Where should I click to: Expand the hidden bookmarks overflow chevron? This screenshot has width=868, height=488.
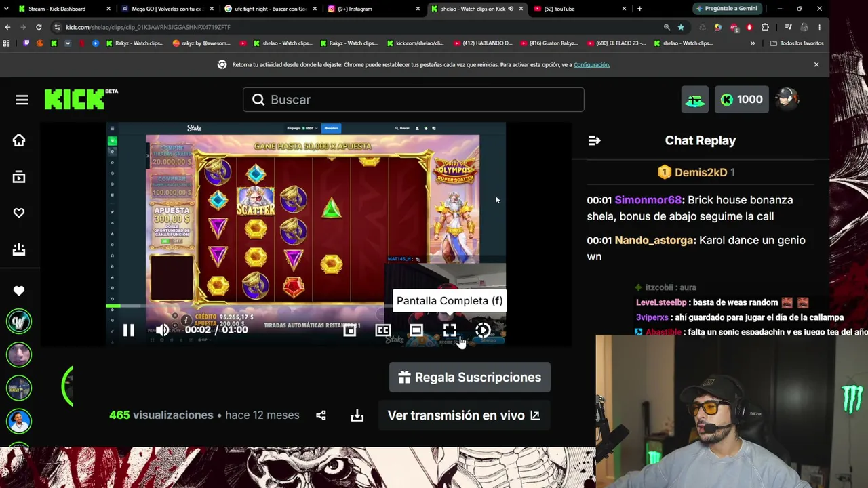click(x=753, y=43)
